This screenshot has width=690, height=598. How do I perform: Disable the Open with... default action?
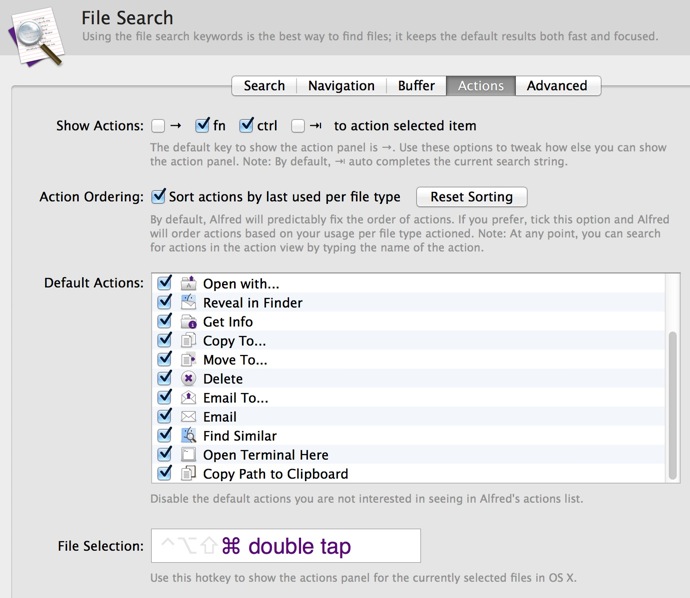165,282
